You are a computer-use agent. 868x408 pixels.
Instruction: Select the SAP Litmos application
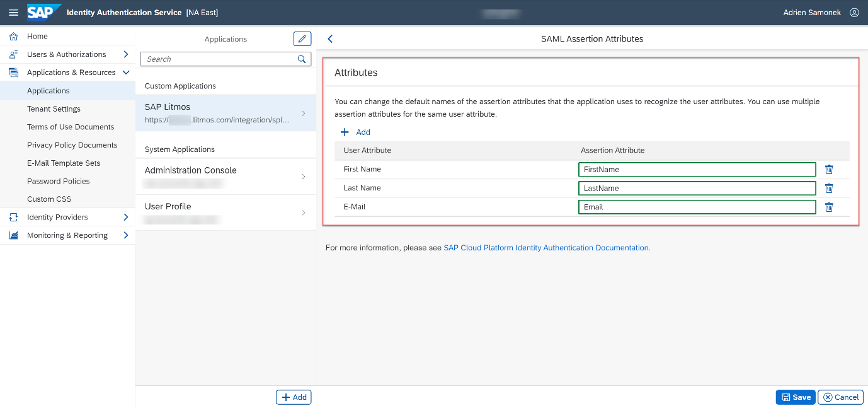(226, 113)
